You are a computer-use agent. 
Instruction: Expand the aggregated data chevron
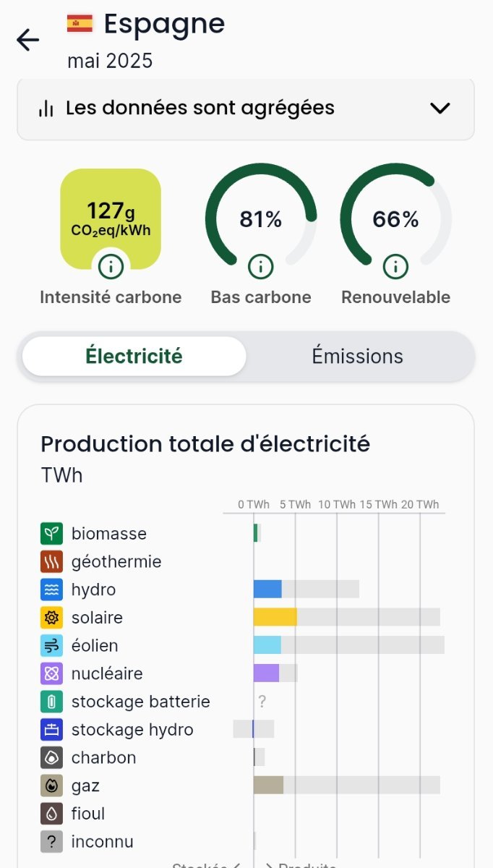pyautogui.click(x=440, y=109)
